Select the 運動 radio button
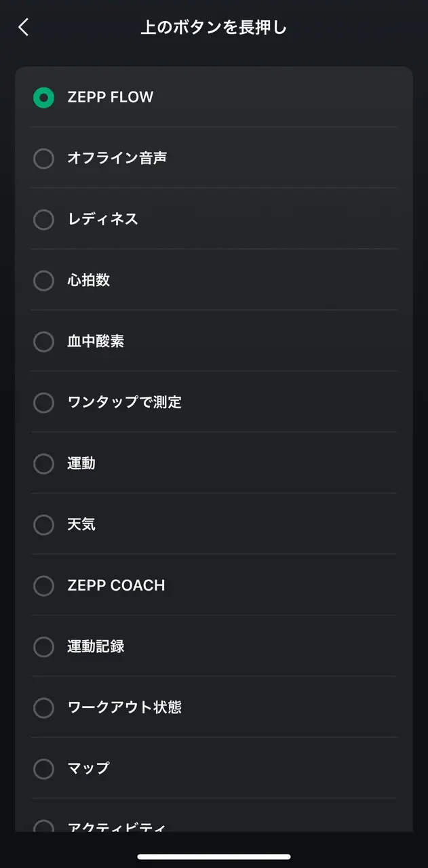 coord(43,464)
